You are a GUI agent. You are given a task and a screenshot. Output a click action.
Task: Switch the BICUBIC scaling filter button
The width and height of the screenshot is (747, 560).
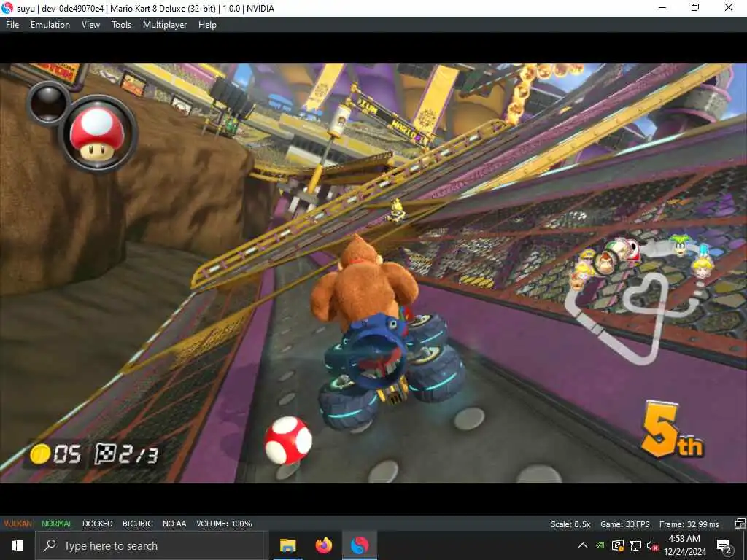[137, 524]
